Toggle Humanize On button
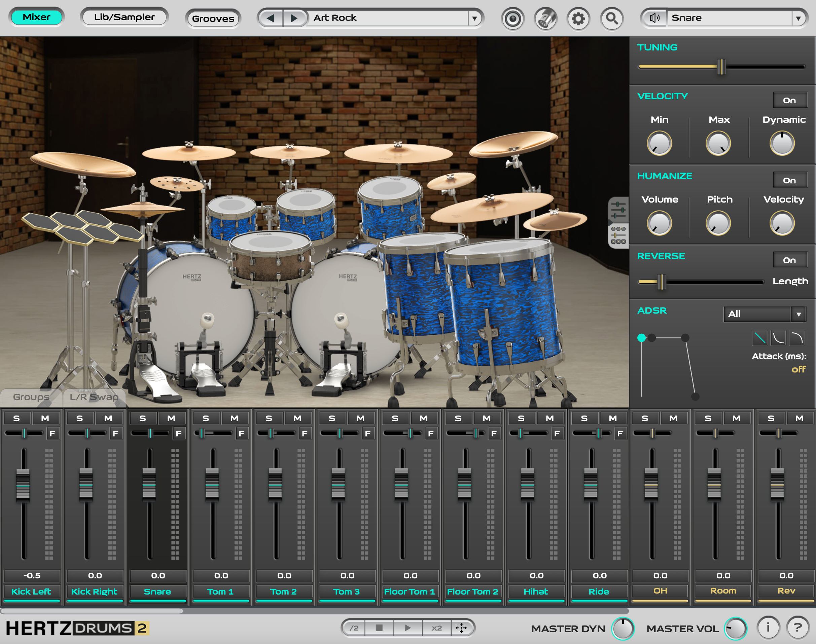This screenshot has width=816, height=644. coord(790,180)
